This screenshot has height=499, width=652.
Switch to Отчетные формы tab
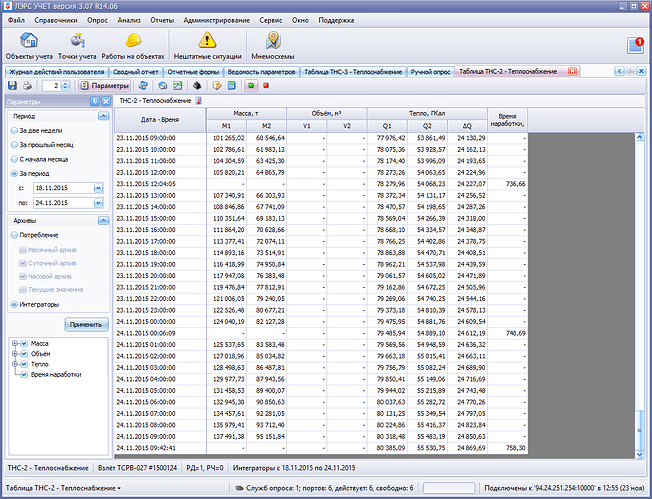[x=193, y=72]
